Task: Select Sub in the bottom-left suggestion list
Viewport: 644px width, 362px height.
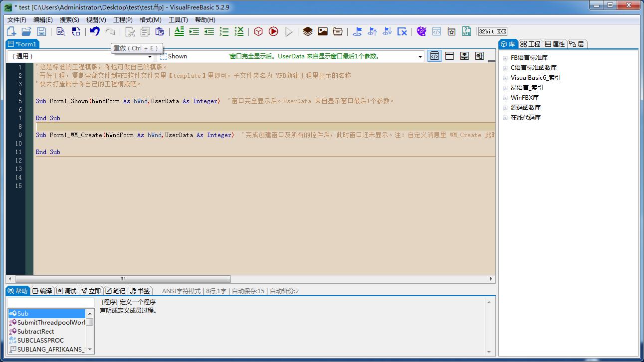Action: tap(22, 313)
